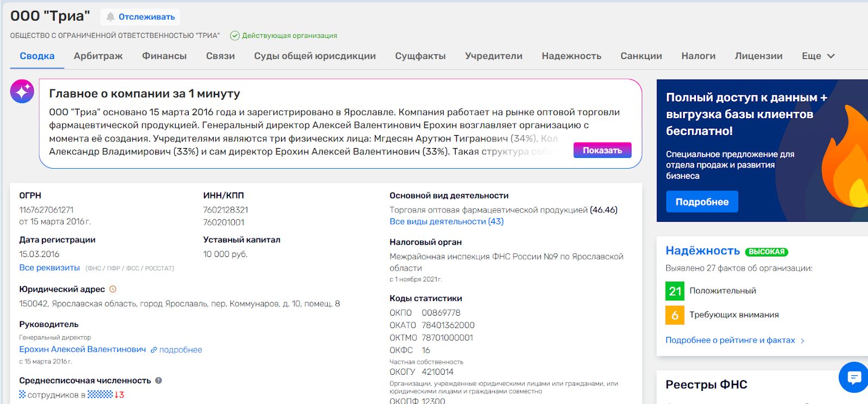Click the ОКОГУ code 4210014
This screenshot has width=868, height=404.
[437, 372]
